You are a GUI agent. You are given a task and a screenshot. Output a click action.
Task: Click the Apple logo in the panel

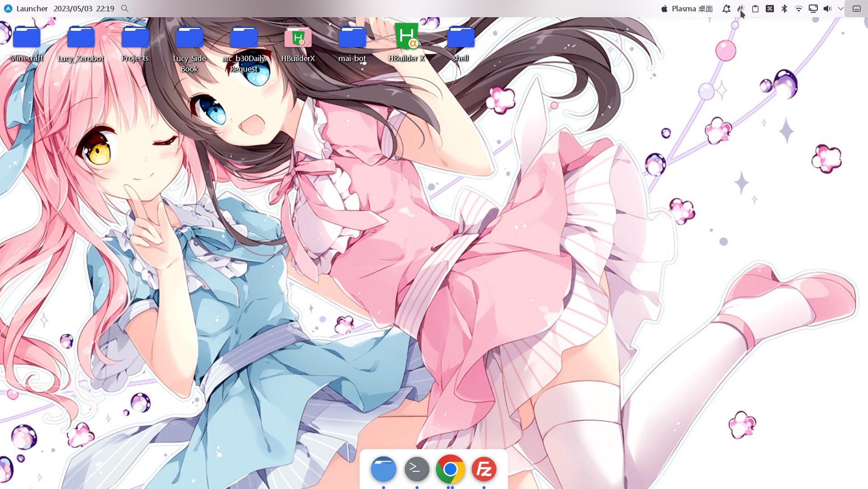(x=664, y=9)
